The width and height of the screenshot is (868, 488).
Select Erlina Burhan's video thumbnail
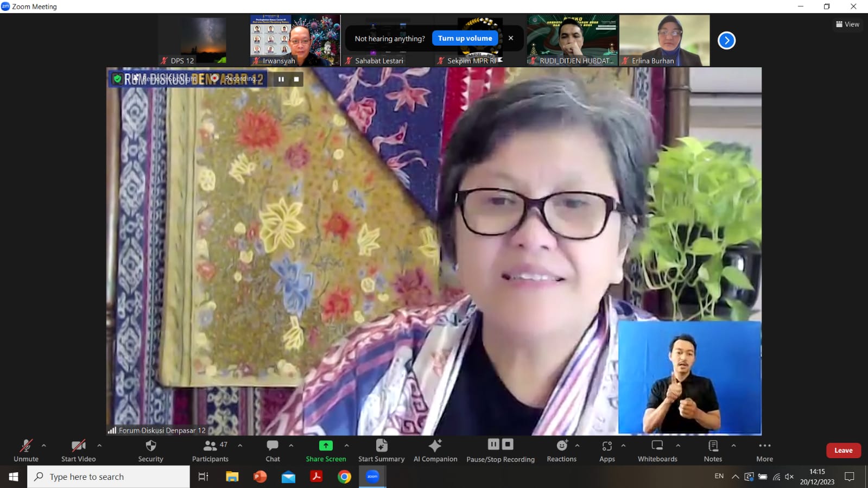click(x=664, y=40)
